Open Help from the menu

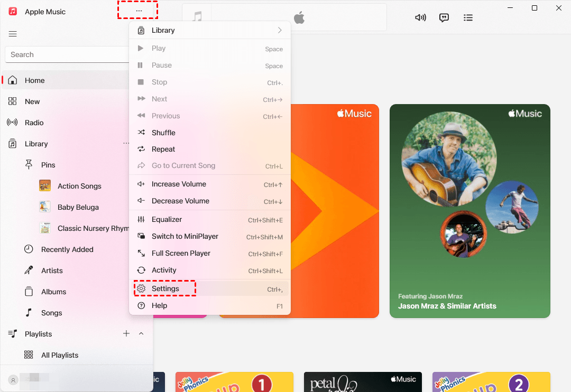click(210, 306)
